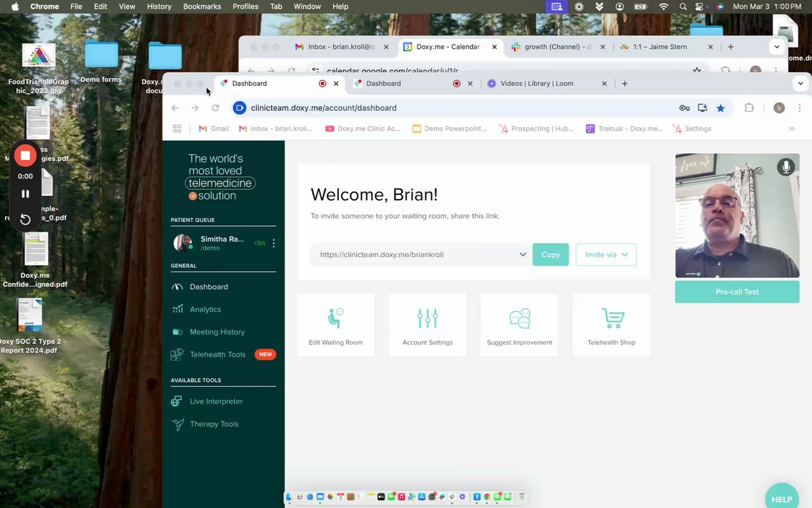Select the FoodTriangleGraphic_2022.jpg file on desktop
This screenshot has height=508, width=812.
coord(39,69)
